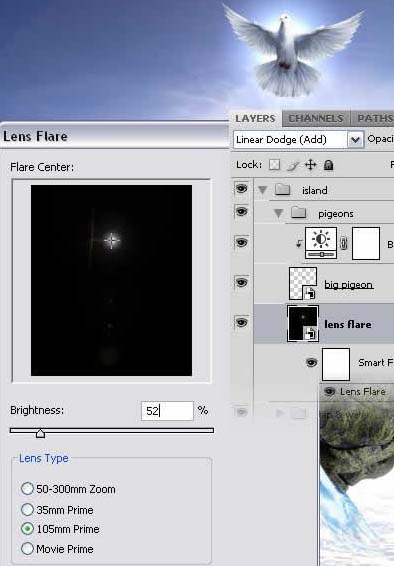The image size is (394, 566).
Task: Click the flare center crosshair in preview
Action: tap(111, 240)
